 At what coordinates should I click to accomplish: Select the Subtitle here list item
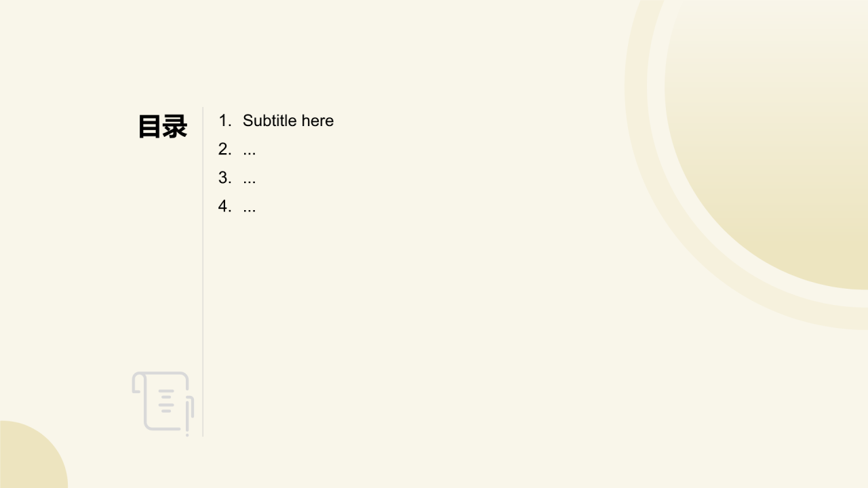(276, 121)
